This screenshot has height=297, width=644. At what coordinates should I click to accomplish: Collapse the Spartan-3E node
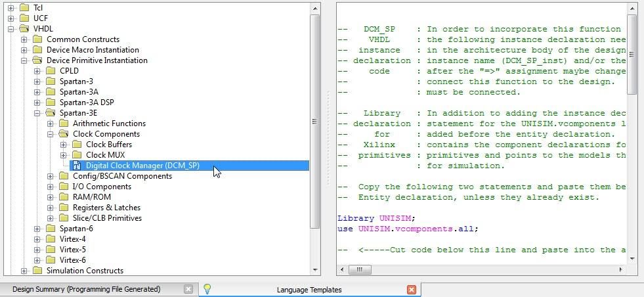(37, 113)
